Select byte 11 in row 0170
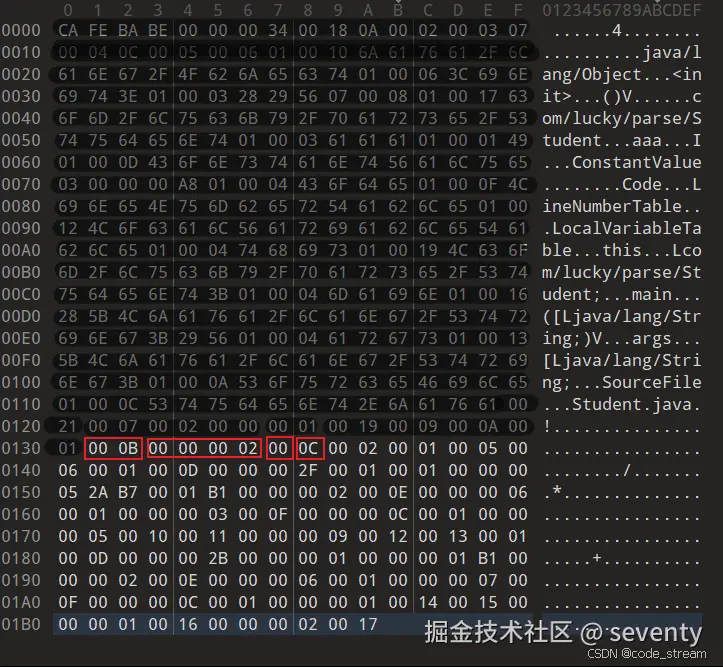 click(218, 536)
